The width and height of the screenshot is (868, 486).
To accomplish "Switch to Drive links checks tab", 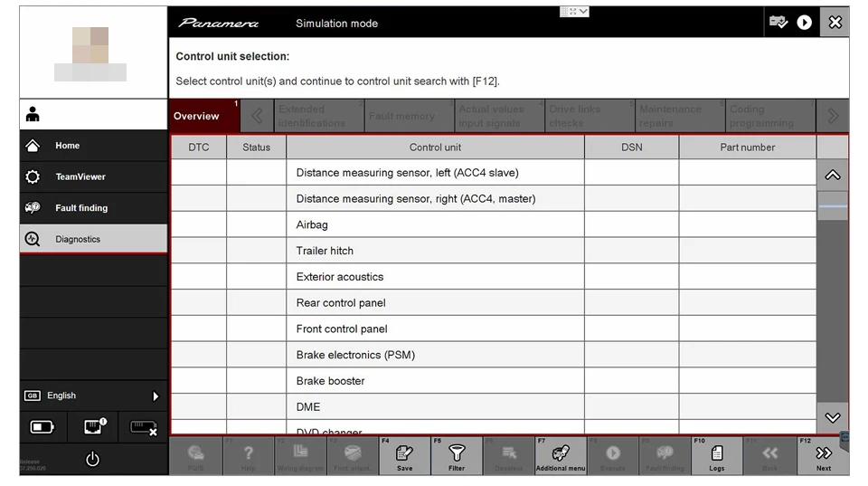I will pos(590,116).
